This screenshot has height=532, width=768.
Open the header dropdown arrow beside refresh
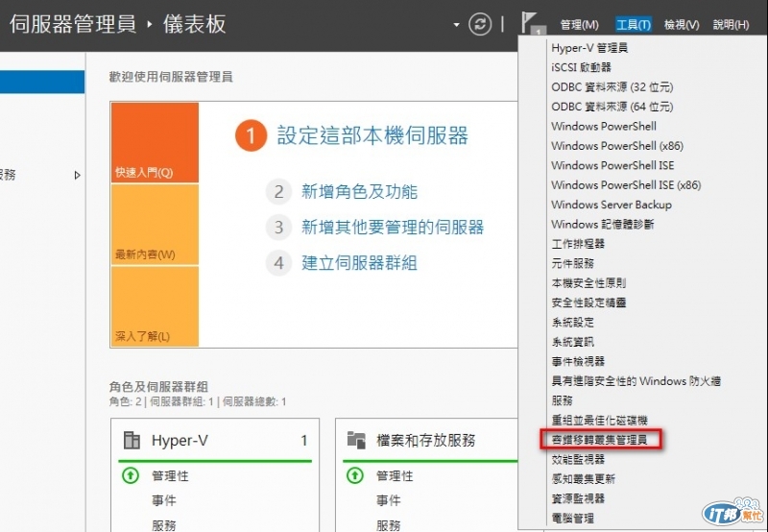tap(457, 25)
